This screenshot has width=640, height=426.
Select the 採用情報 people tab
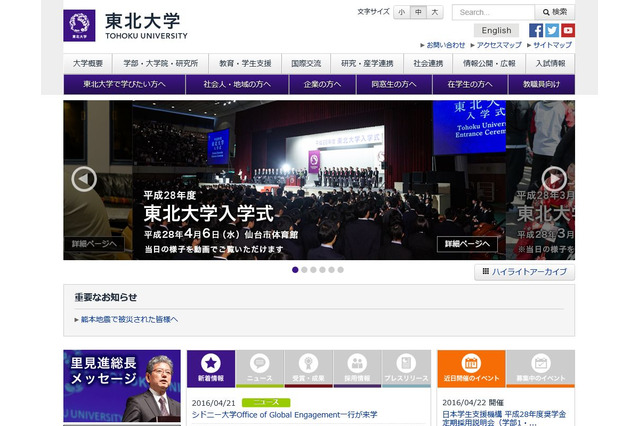[357, 368]
